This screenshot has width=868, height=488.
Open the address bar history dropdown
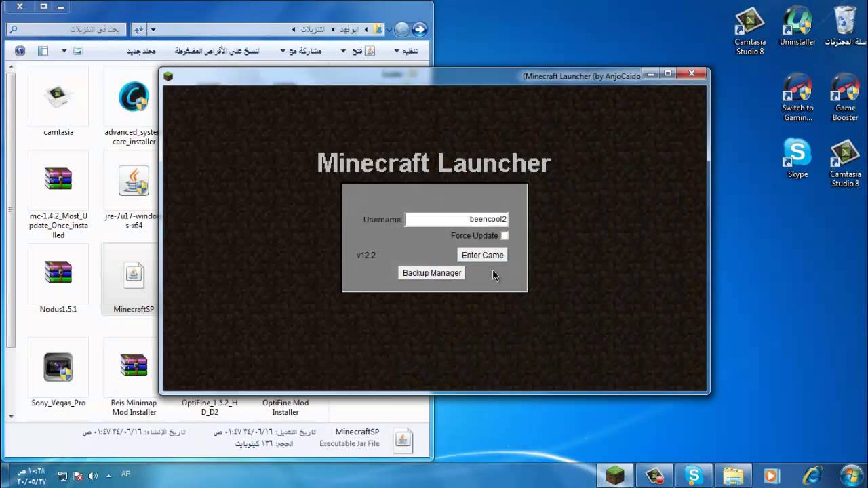[x=153, y=30]
